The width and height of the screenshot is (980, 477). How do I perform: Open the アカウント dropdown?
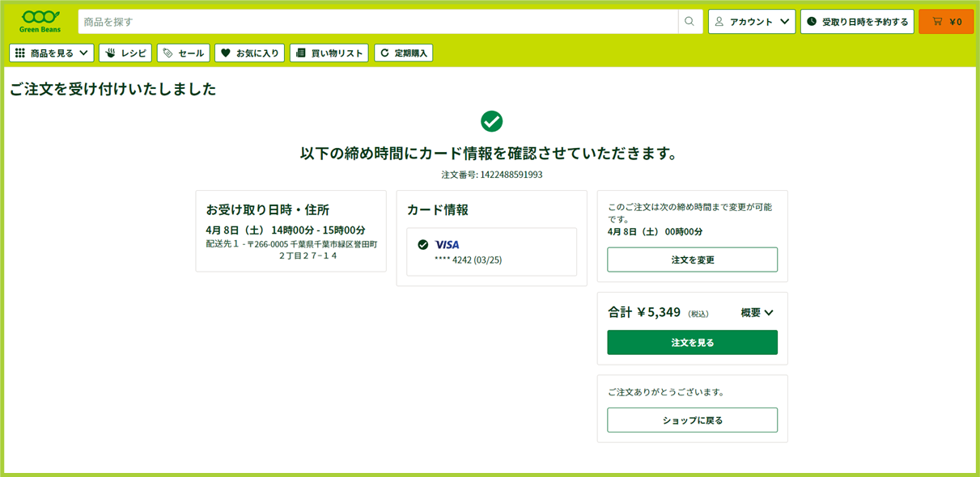752,22
